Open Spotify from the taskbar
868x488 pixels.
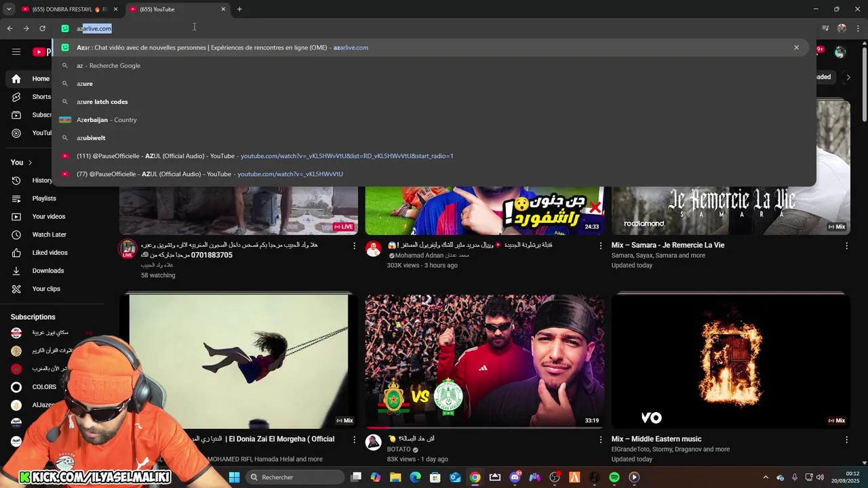(614, 477)
